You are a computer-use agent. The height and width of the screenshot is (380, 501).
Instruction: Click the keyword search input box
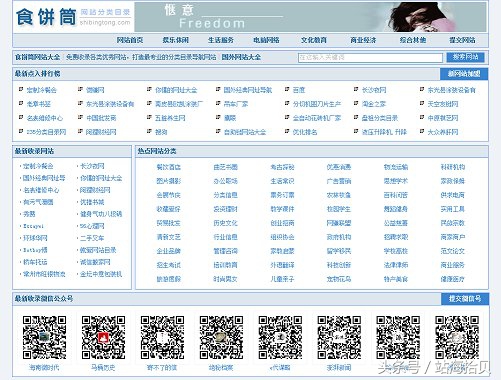tap(370, 58)
